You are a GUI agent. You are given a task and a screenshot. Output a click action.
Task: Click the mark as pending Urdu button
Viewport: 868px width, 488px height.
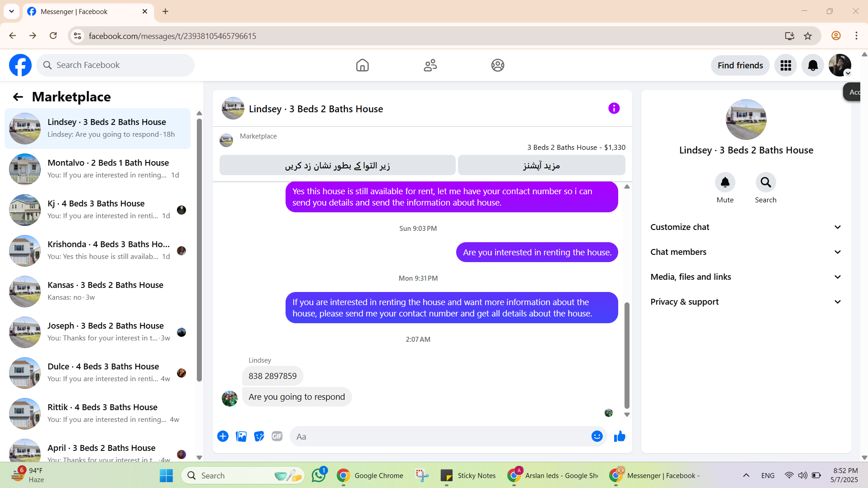[337, 165]
